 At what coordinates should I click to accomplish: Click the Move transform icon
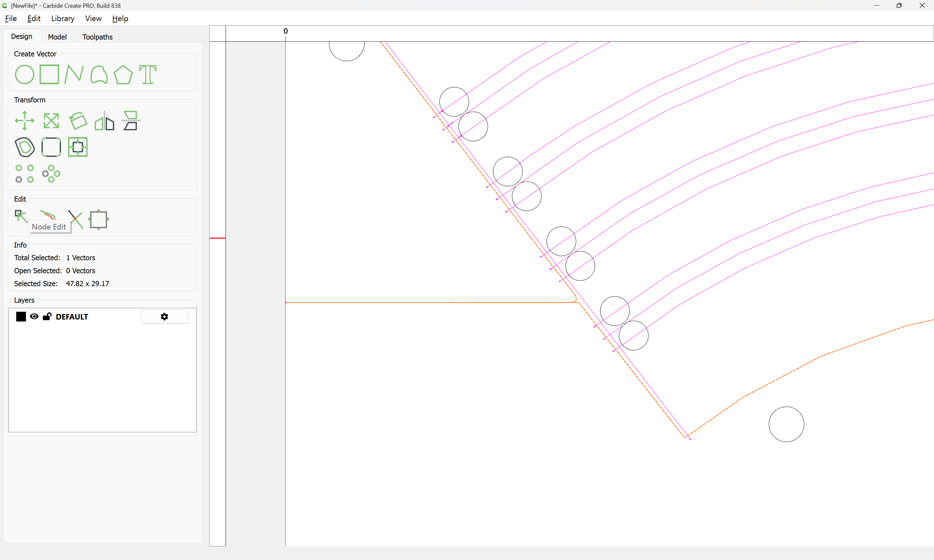(25, 121)
